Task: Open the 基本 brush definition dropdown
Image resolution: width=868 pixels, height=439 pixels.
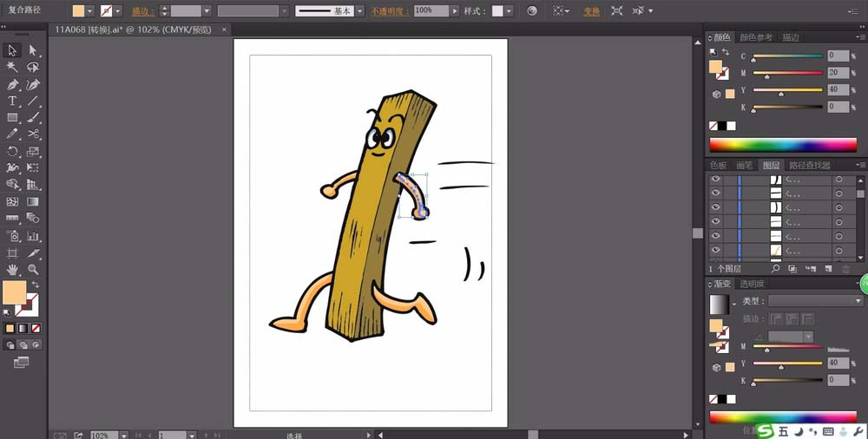Action: click(x=360, y=10)
